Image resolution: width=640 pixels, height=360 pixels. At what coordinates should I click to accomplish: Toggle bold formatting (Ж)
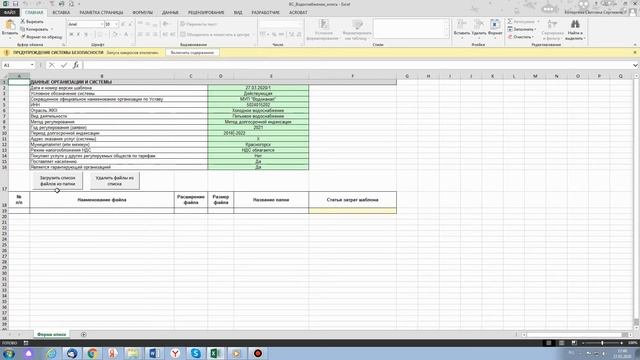pyautogui.click(x=71, y=34)
